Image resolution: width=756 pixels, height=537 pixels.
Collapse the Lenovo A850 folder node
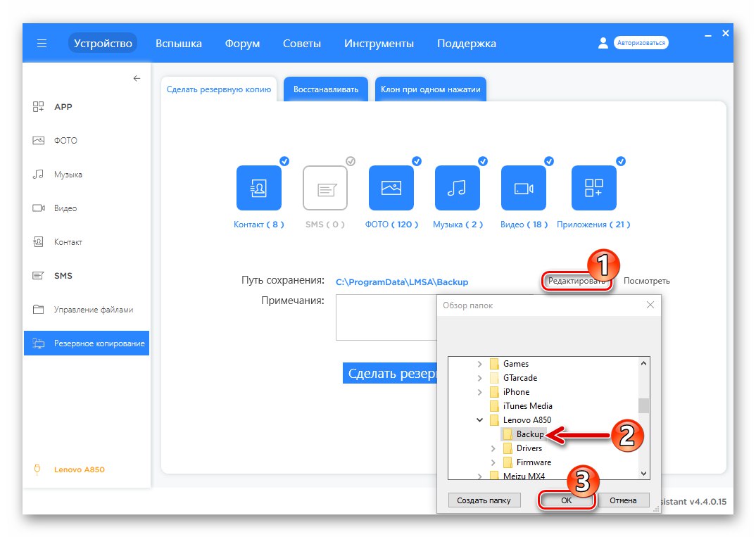click(479, 420)
